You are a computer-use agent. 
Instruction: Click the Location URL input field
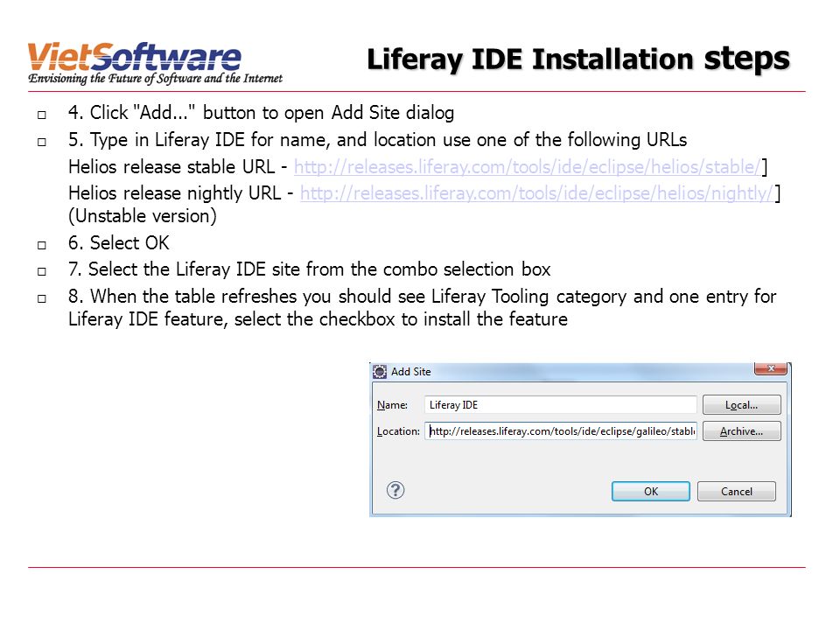point(560,431)
